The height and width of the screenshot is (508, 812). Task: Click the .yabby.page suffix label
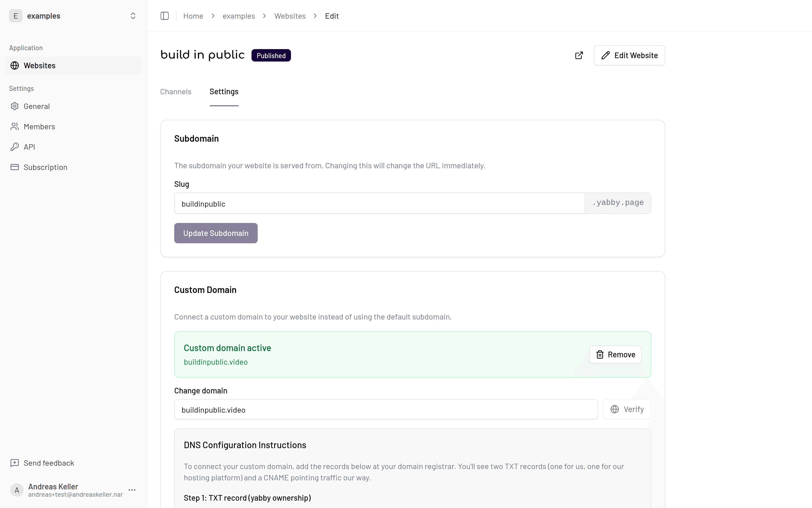(x=618, y=203)
